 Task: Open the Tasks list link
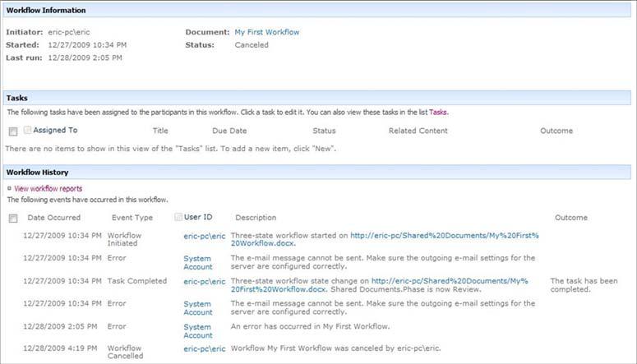click(437, 112)
